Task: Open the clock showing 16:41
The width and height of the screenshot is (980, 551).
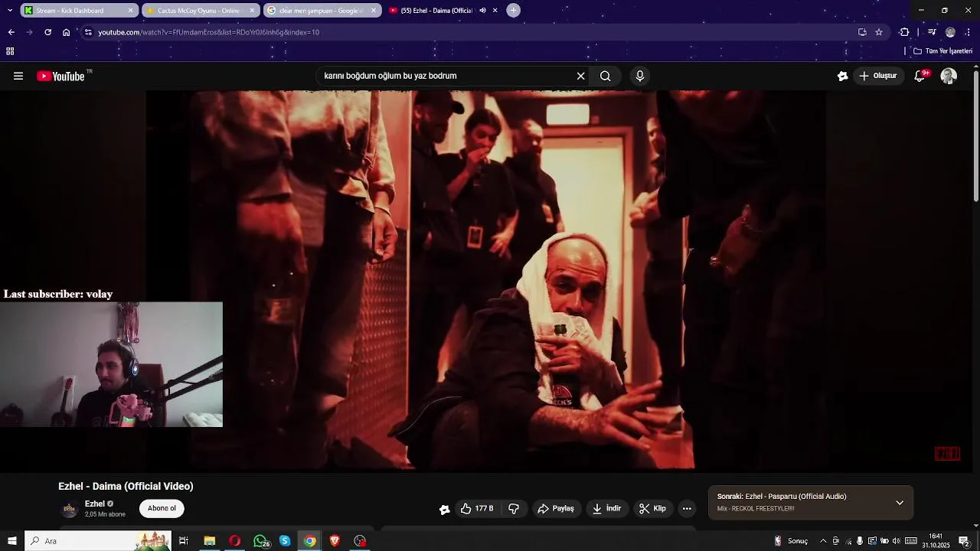Action: click(936, 541)
